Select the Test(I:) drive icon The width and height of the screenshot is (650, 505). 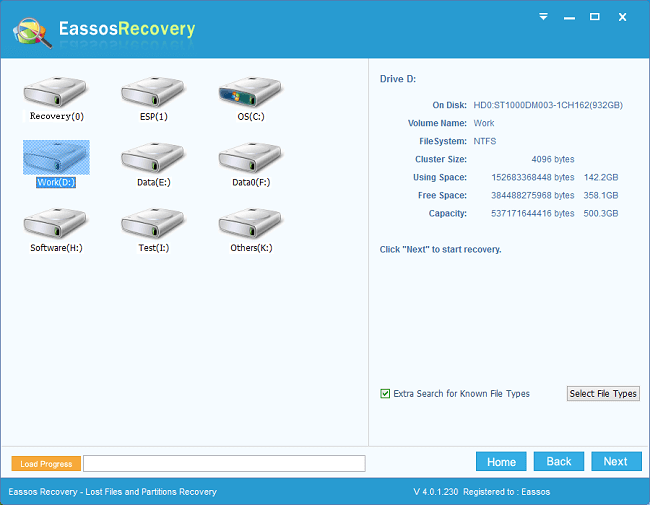[153, 223]
